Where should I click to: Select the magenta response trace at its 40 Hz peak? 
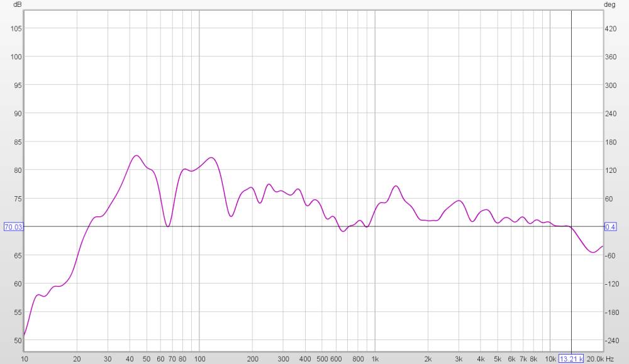point(137,155)
